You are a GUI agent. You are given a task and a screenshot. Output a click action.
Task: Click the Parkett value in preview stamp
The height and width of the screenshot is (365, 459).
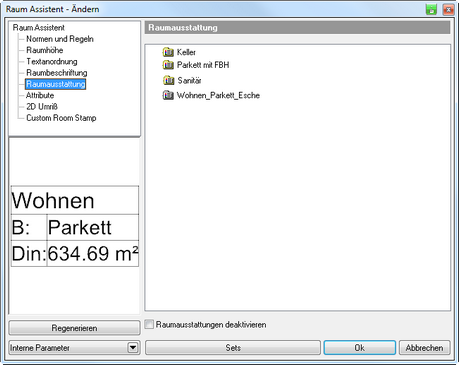click(80, 228)
